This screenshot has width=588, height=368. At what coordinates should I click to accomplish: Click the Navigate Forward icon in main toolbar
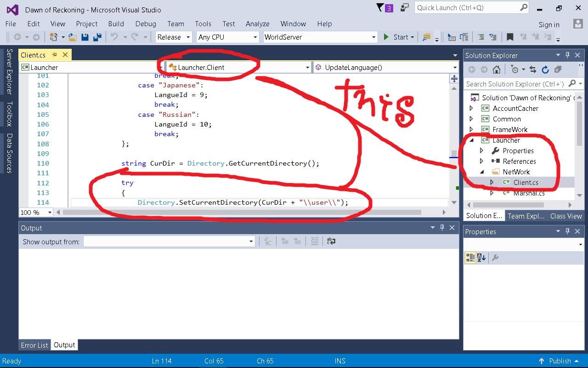tap(36, 37)
